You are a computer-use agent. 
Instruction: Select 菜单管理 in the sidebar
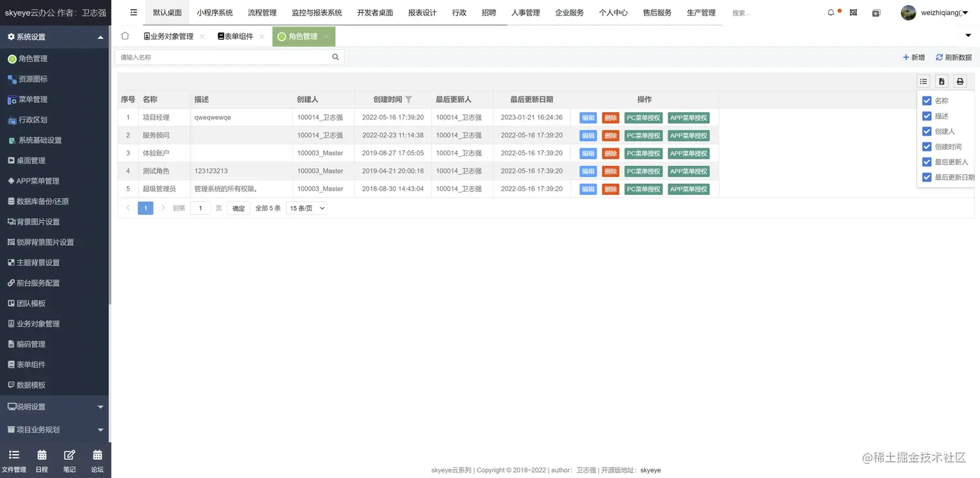point(55,99)
